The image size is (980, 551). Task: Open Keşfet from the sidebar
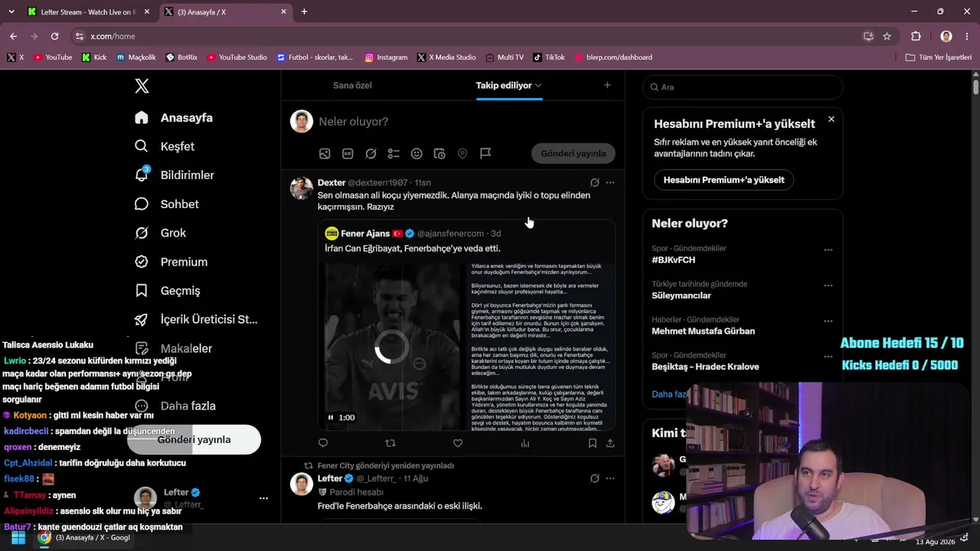[x=165, y=146]
